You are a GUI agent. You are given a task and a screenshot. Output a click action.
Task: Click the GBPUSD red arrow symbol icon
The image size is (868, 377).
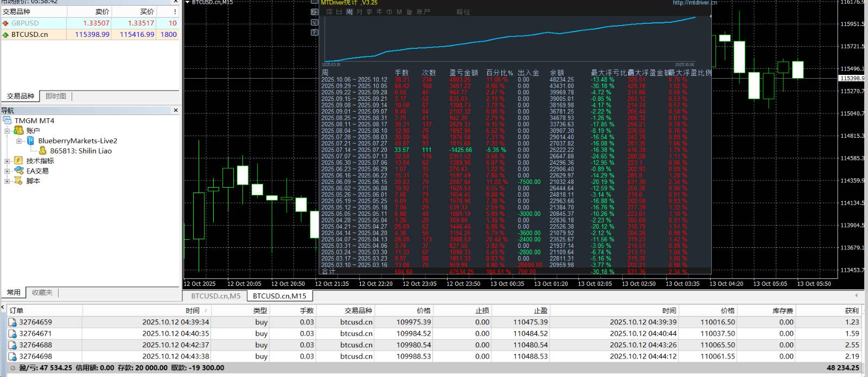coord(5,23)
